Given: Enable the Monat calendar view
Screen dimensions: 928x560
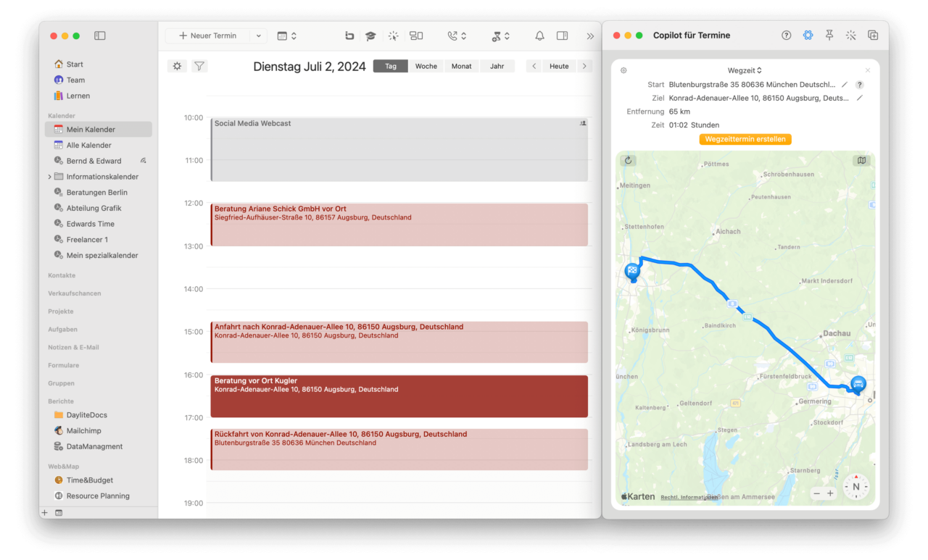Looking at the screenshot, I should pyautogui.click(x=462, y=65).
